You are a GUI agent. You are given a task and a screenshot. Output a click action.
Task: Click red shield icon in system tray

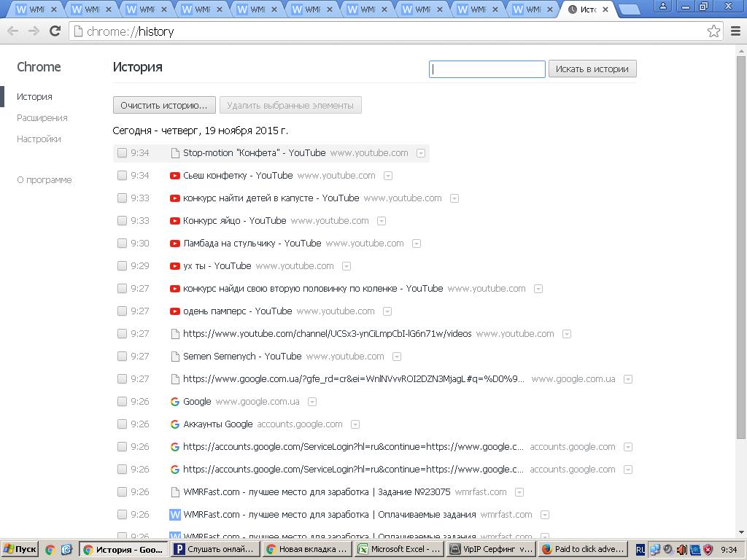click(x=708, y=550)
